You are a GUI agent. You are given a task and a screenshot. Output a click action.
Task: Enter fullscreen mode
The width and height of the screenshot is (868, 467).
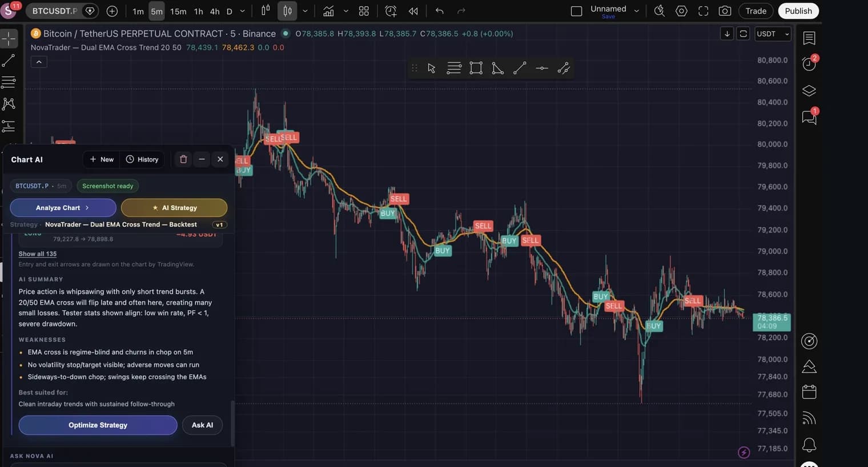coord(704,11)
